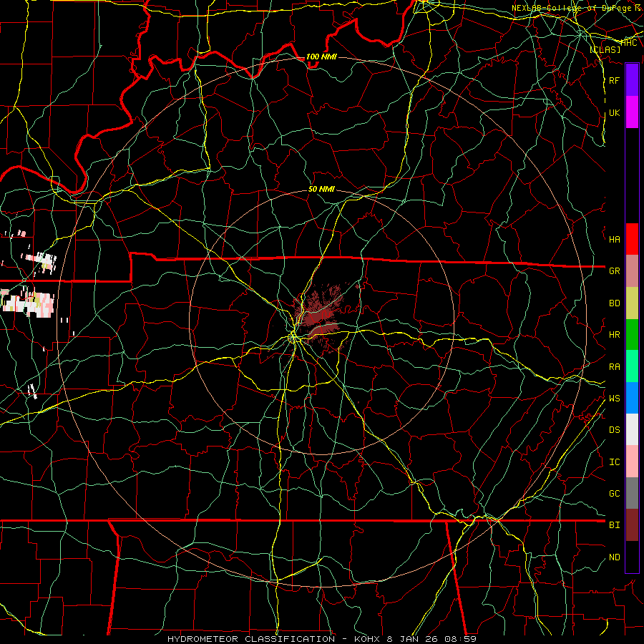Select the dark green HR legend swatch
Viewport: 644px width, 644px height.
(632, 335)
